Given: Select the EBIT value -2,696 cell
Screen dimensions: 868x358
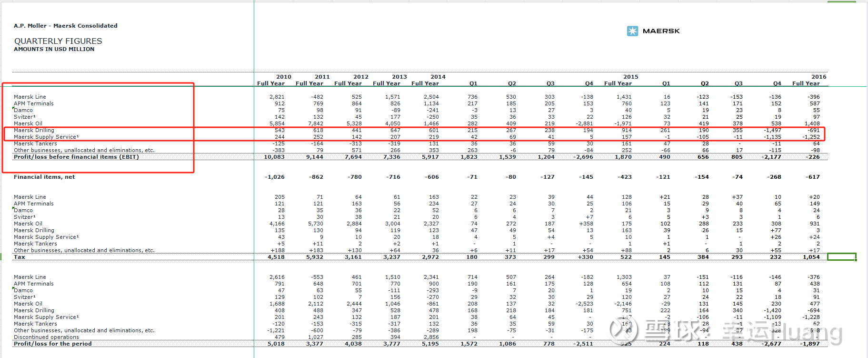Looking at the screenshot, I should 583,157.
